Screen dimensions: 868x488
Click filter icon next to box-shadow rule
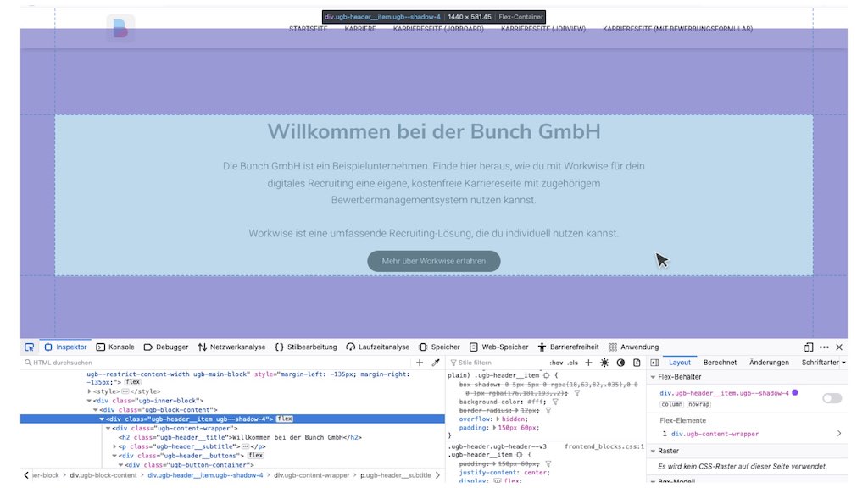click(x=576, y=393)
